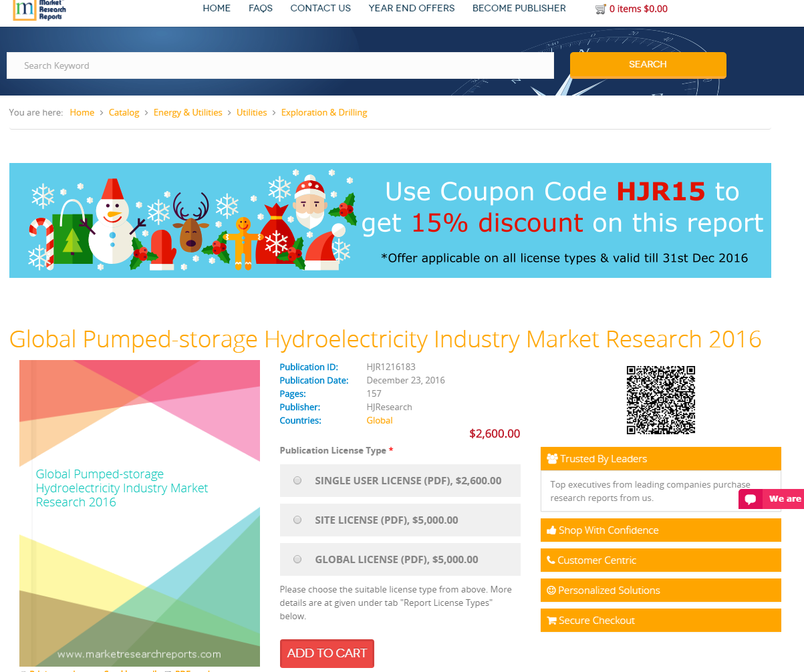This screenshot has width=804, height=672.
Task: Click the publication ID value HJR1216183
Action: click(391, 367)
